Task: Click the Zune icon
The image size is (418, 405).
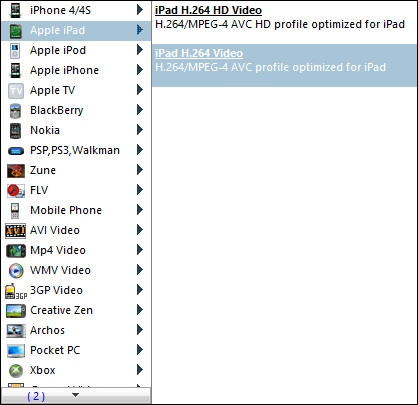Action: pos(16,171)
